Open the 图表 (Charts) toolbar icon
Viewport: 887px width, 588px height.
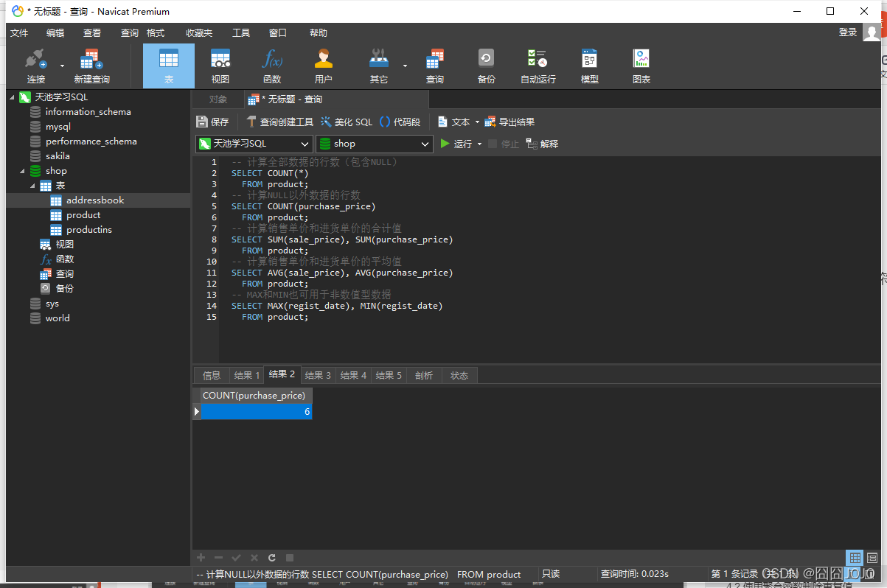tap(641, 66)
